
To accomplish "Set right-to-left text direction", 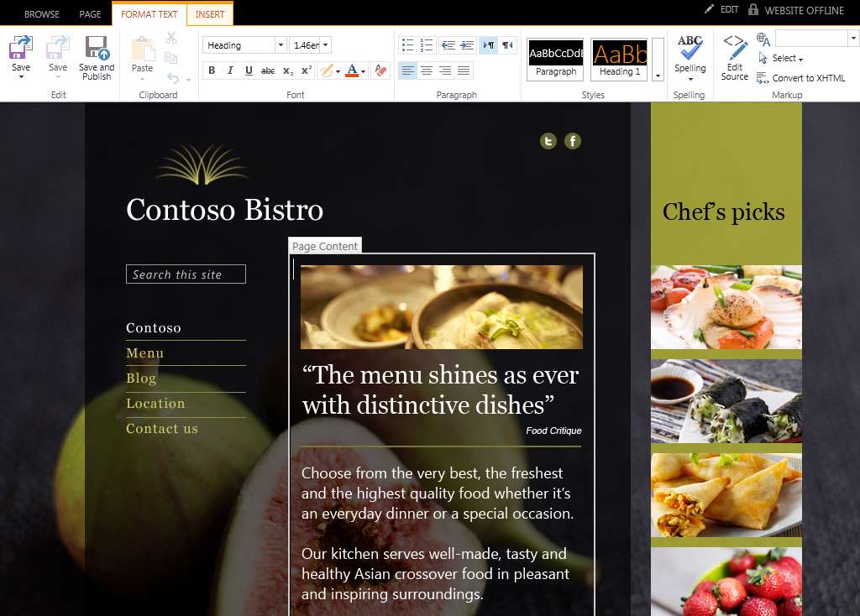I will 508,45.
